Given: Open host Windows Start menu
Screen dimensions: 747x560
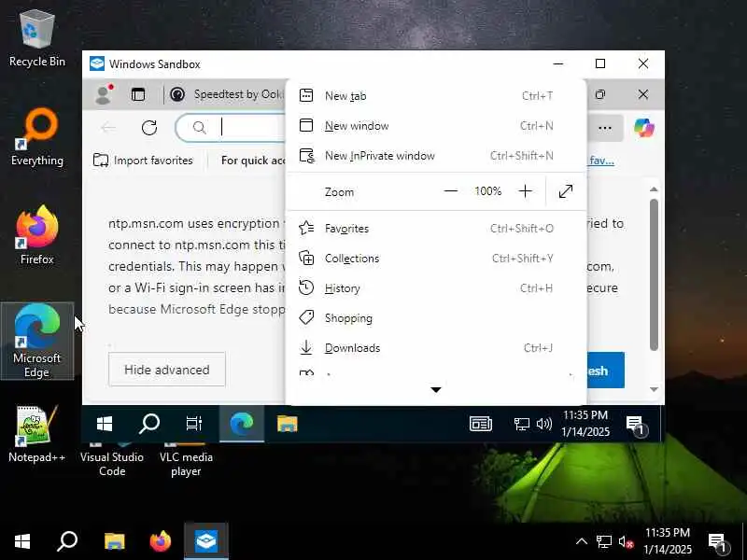Looking at the screenshot, I should (x=21, y=541).
